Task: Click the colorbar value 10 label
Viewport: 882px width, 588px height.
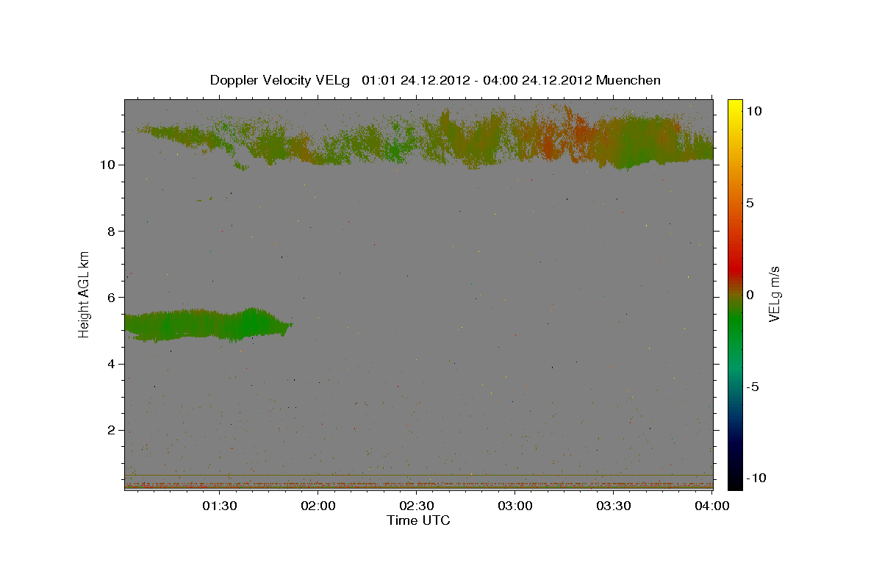Action: pos(753,110)
